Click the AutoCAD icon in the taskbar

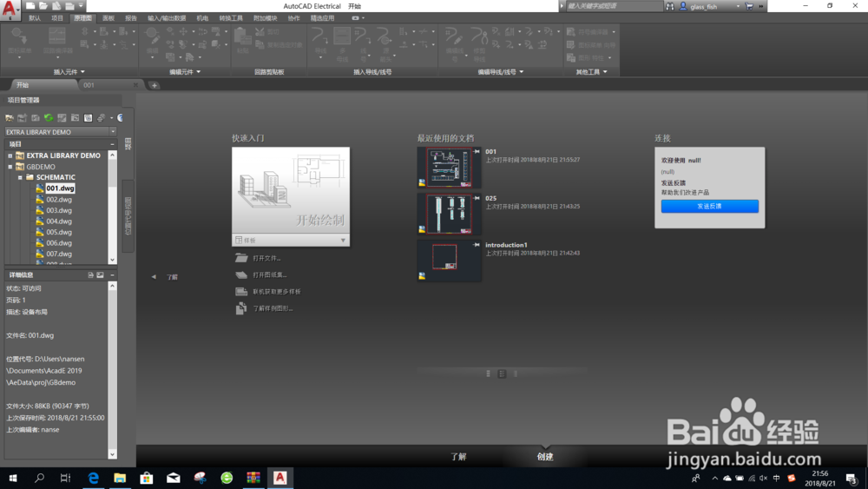[x=280, y=478]
